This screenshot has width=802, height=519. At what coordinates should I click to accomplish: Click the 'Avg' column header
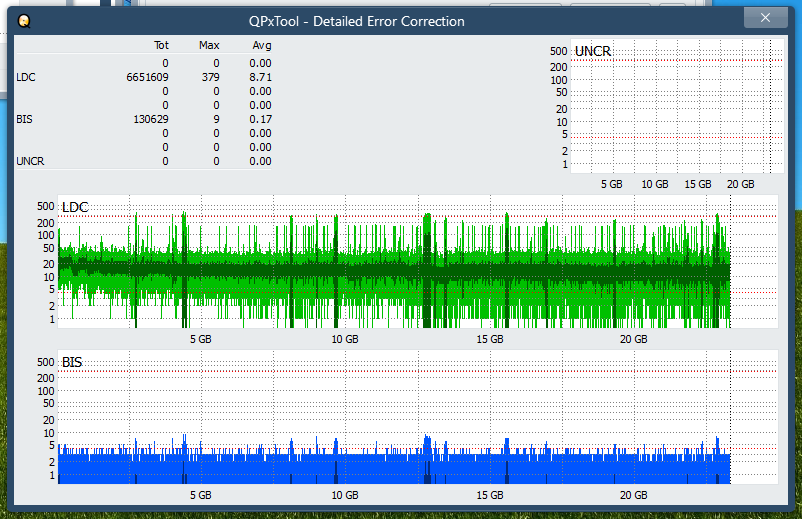pos(261,45)
